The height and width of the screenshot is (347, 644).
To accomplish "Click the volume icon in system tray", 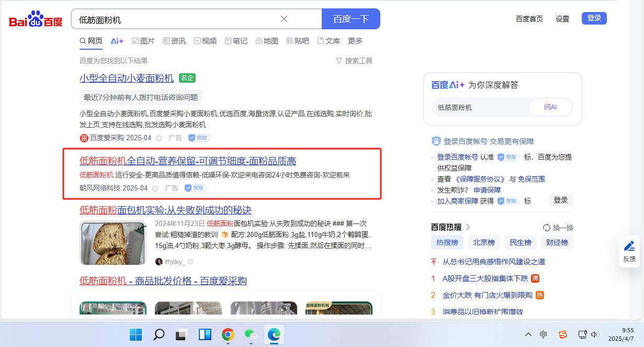I will pyautogui.click(x=595, y=334).
